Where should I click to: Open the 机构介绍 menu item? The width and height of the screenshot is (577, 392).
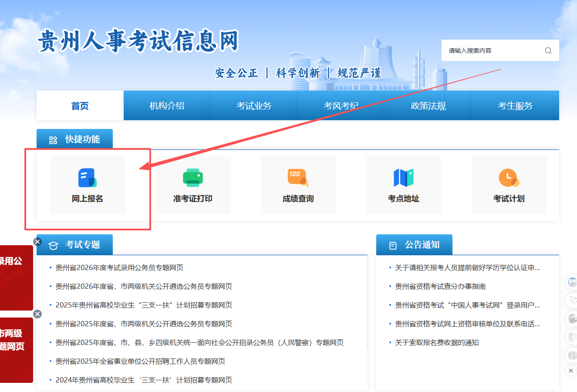point(167,106)
